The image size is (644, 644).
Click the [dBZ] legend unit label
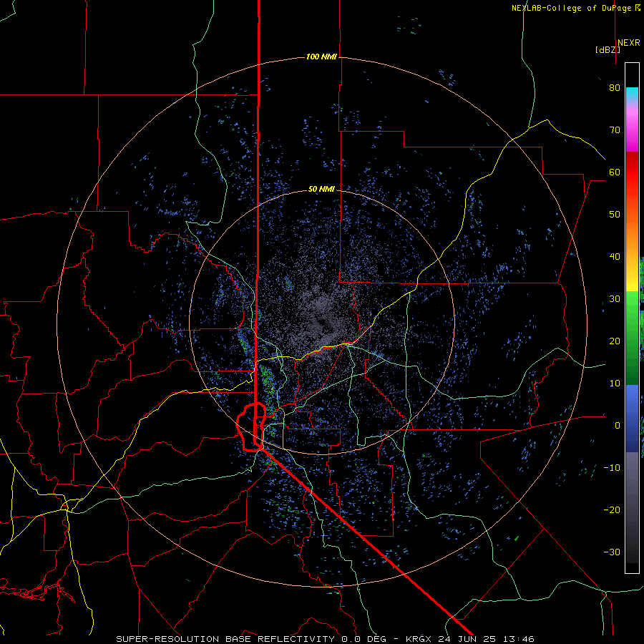[x=608, y=50]
